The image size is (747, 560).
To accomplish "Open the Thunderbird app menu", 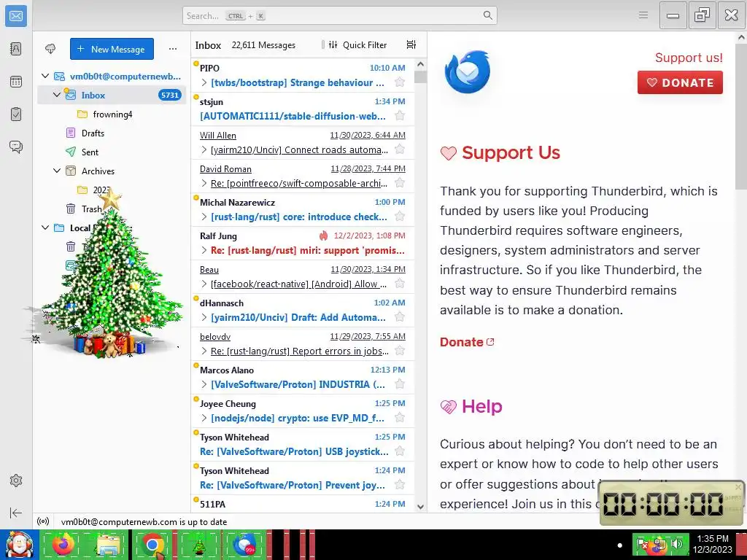I will click(643, 15).
